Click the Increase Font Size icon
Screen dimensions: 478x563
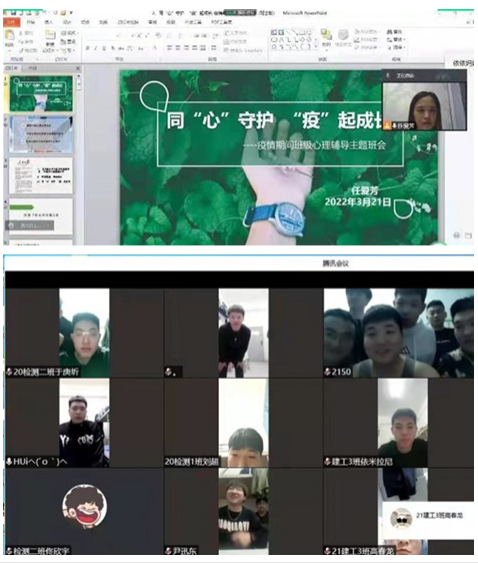pos(138,35)
